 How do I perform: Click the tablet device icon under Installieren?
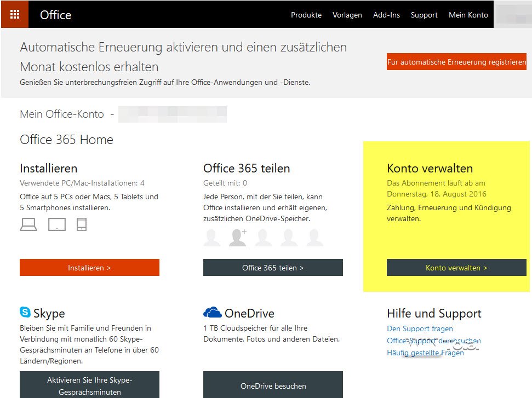57,224
